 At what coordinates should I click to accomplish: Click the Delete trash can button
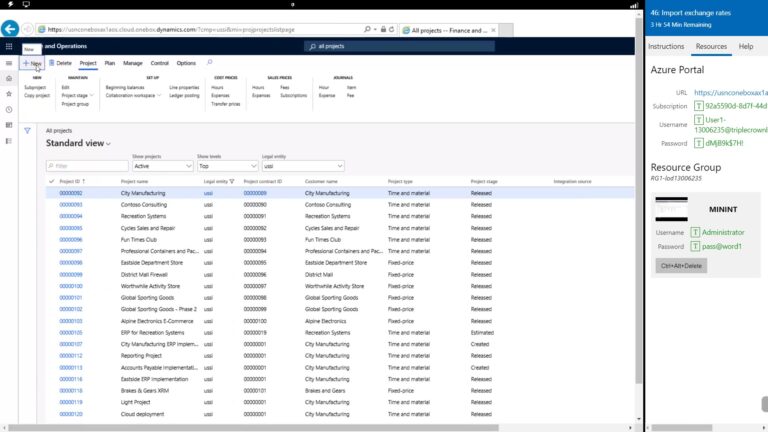click(x=60, y=63)
